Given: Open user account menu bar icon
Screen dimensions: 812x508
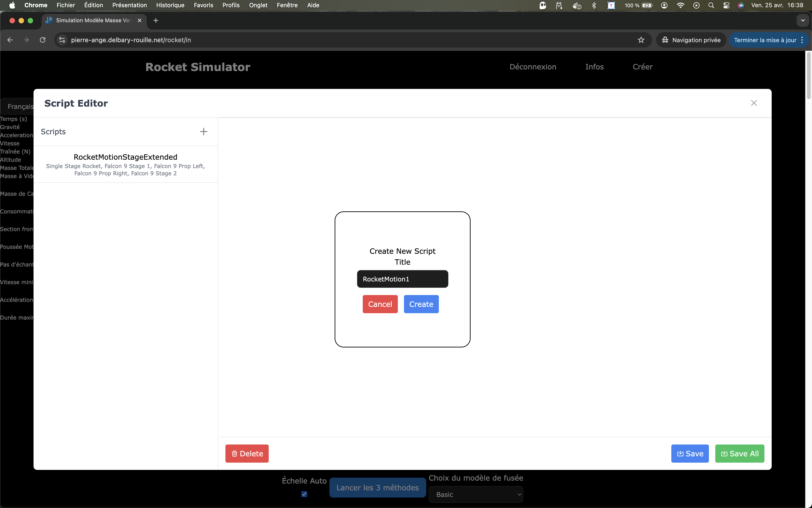Looking at the screenshot, I should [664, 5].
